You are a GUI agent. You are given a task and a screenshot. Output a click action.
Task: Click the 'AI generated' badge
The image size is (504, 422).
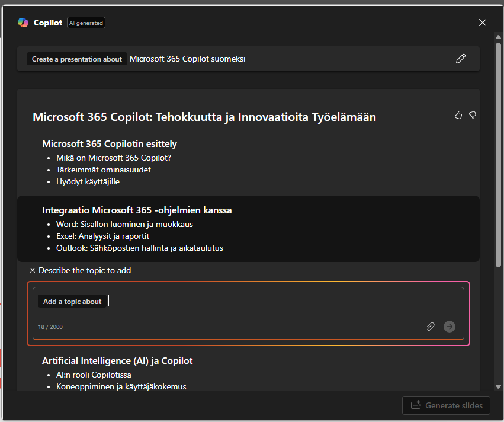[86, 23]
